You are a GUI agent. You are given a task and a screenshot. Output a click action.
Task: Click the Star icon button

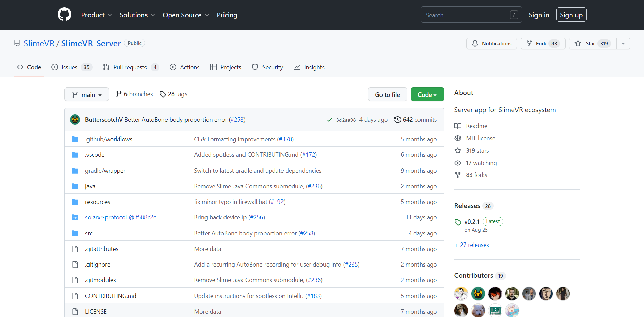click(578, 43)
